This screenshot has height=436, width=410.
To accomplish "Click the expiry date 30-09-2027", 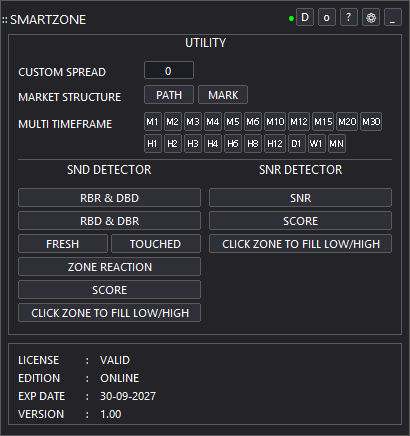I will click(x=128, y=396).
